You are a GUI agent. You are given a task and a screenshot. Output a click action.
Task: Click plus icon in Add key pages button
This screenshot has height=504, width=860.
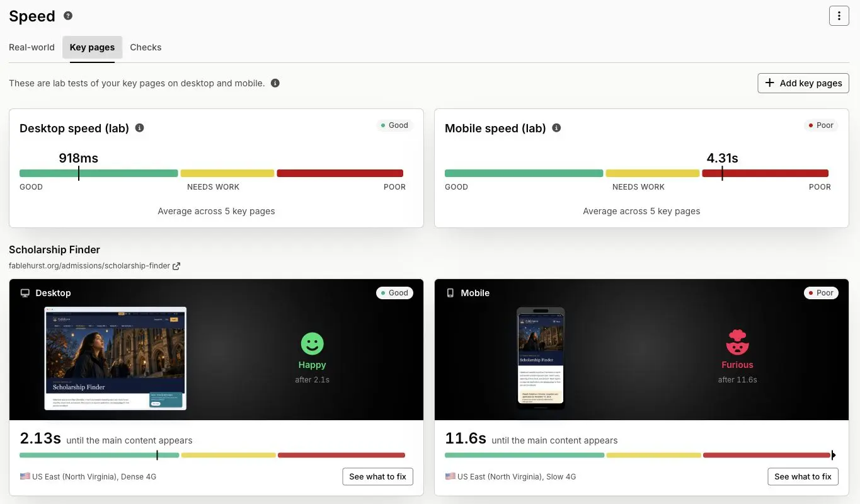[769, 83]
